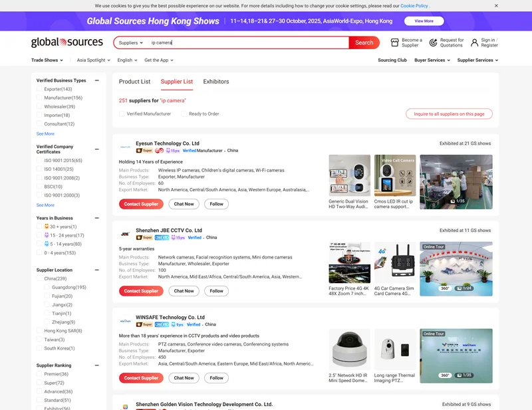Open the Suppliers search type dropdown
The height and width of the screenshot is (410, 532).
(131, 43)
